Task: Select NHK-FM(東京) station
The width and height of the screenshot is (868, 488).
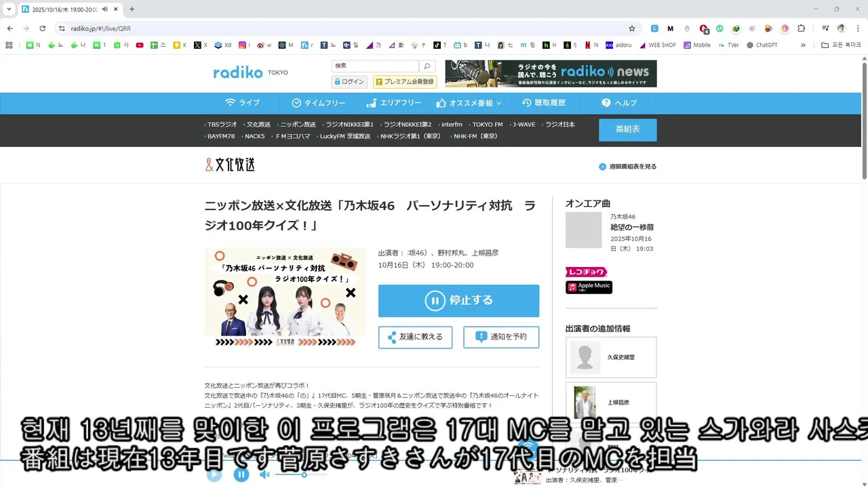Action: [x=475, y=136]
